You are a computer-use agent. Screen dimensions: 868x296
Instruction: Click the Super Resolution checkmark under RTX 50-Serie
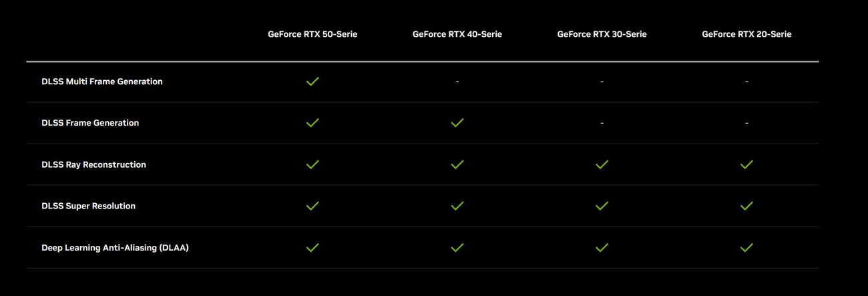point(312,206)
